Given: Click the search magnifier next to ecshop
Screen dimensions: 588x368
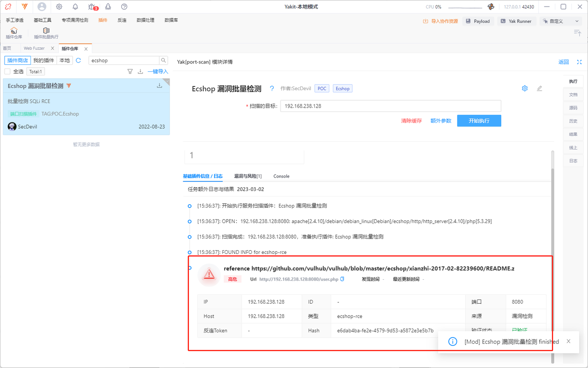Looking at the screenshot, I should [x=164, y=60].
